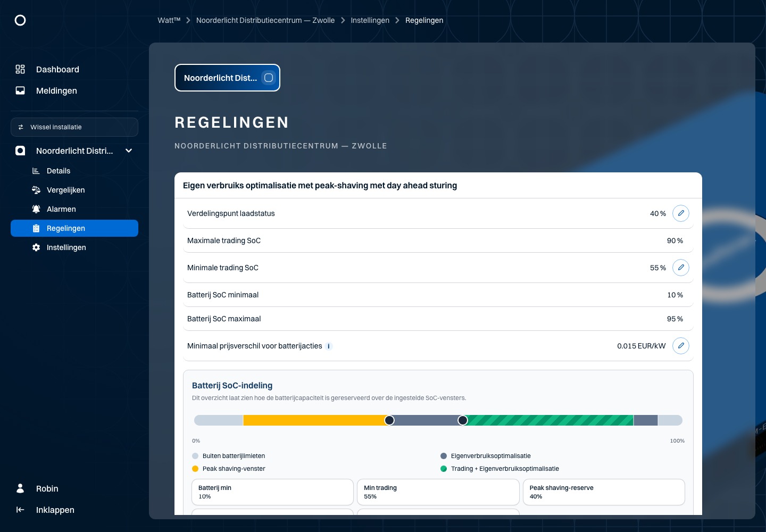Click the Instellingen gear icon
Viewport: 766px width, 532px height.
click(x=36, y=247)
